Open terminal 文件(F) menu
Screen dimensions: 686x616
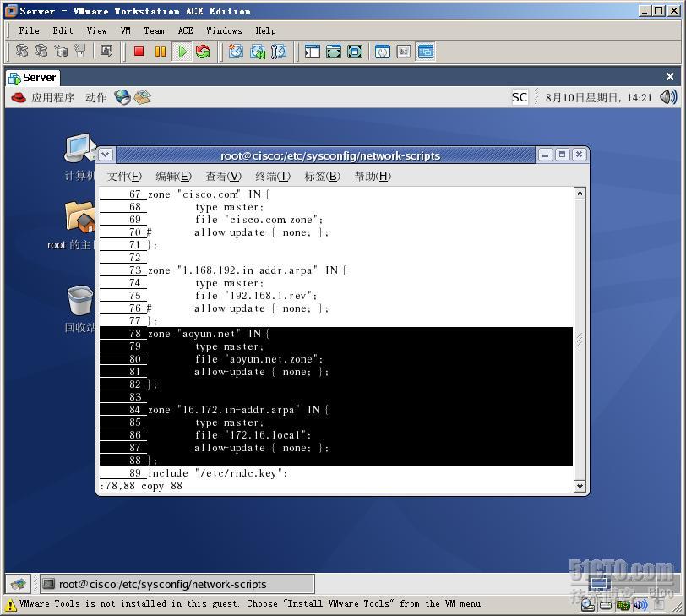[124, 177]
